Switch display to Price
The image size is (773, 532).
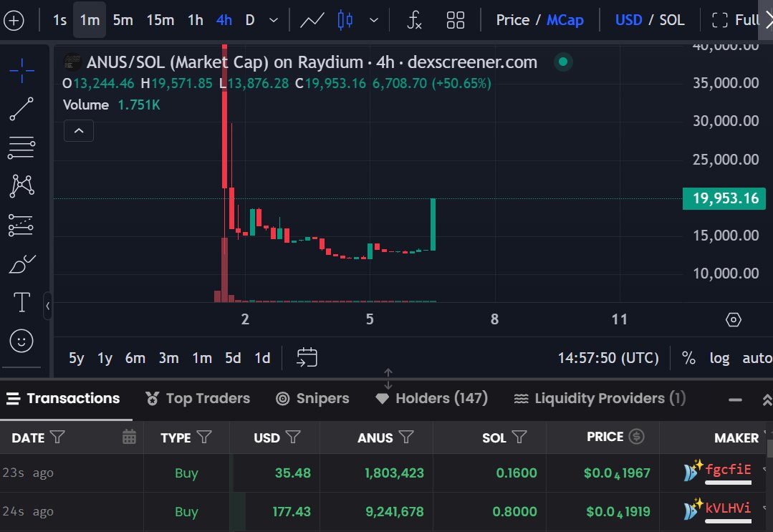512,20
